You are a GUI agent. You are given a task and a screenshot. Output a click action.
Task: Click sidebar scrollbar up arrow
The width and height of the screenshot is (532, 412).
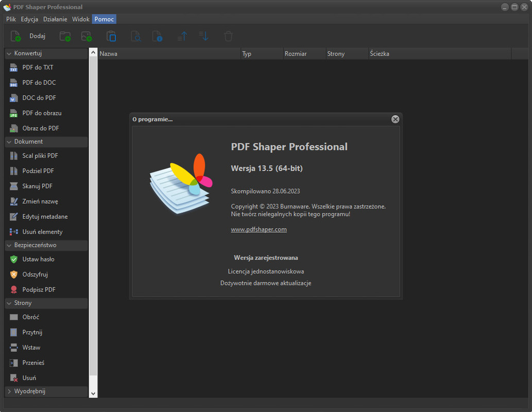(x=93, y=52)
